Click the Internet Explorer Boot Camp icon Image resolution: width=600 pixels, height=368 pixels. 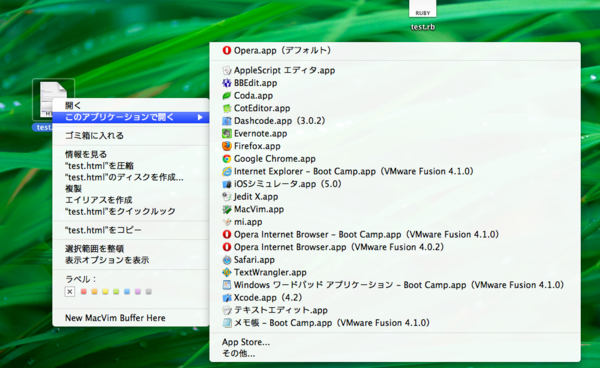pos(227,171)
